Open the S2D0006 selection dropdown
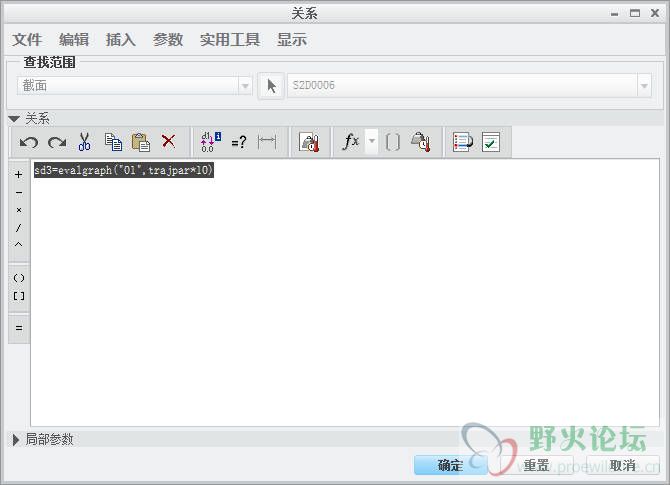670x485 pixels. (x=644, y=86)
